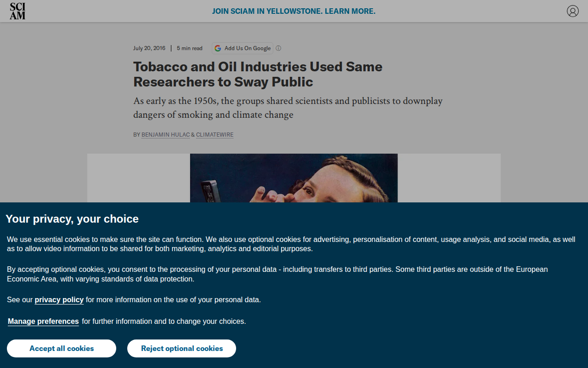Screen dimensions: 588x368
Task: Open Manage preferences for cookies
Action: coord(43,321)
